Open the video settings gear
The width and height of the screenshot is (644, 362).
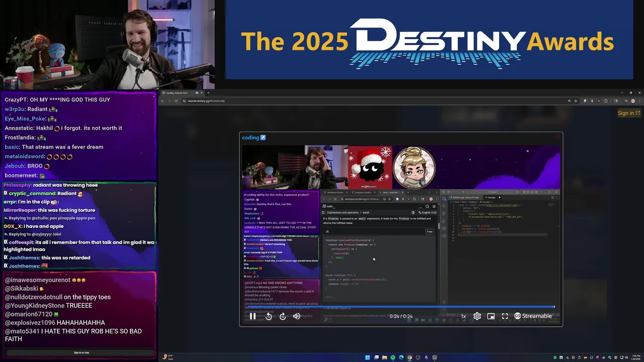[477, 316]
